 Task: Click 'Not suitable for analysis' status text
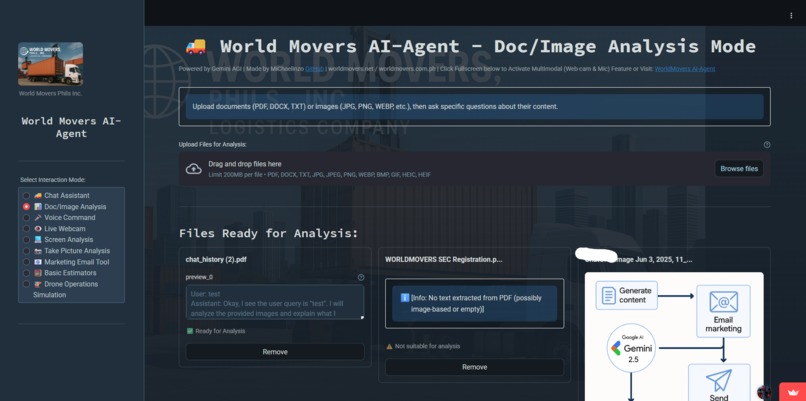(x=427, y=347)
